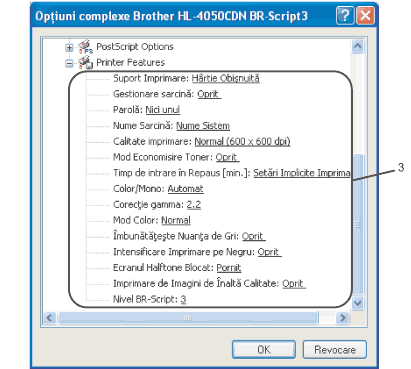Select Îmbunătățește Nuanța de Gri label
411x369 pixels.
(176, 236)
